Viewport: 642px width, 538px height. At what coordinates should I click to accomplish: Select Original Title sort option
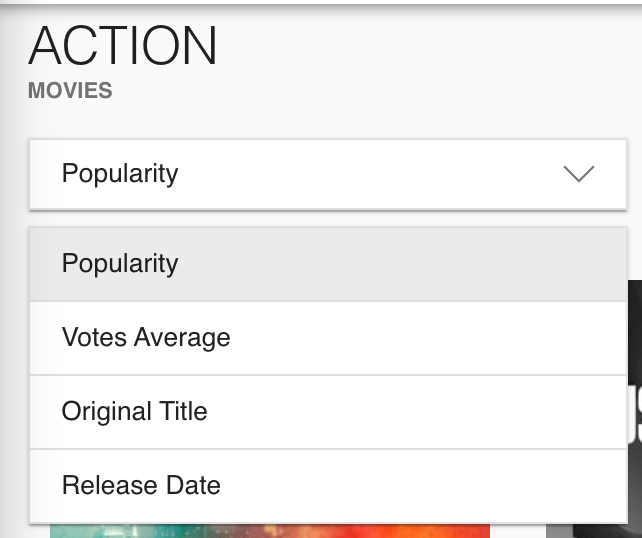(x=328, y=412)
